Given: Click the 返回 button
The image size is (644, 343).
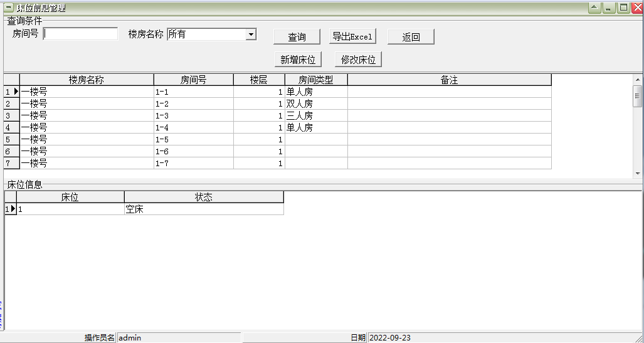Looking at the screenshot, I should point(411,37).
